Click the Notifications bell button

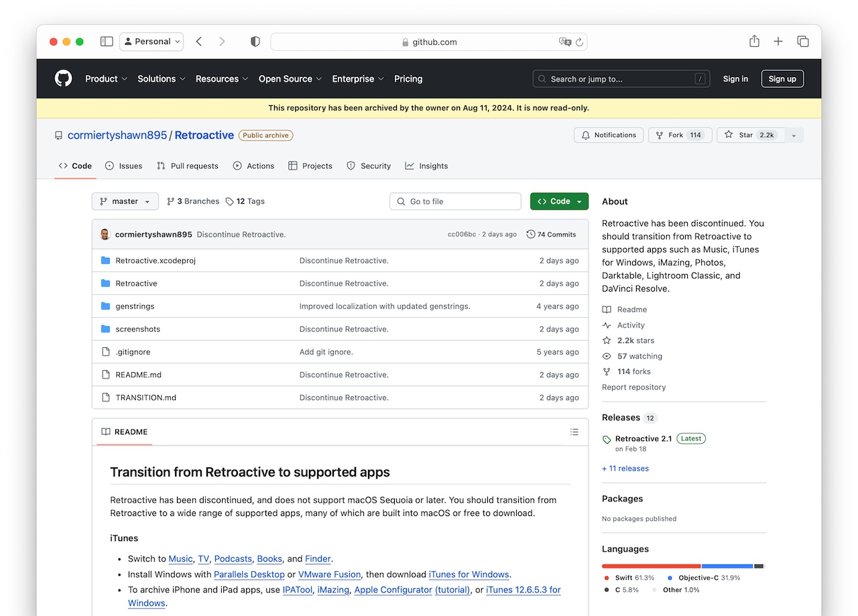click(609, 135)
